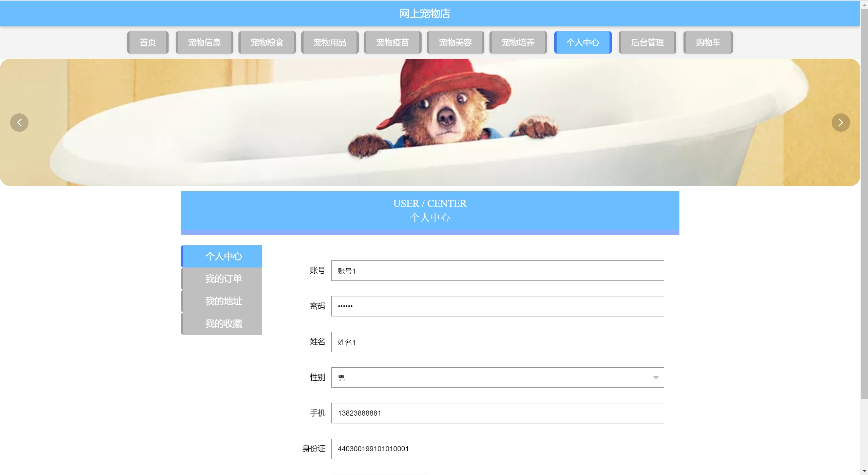Click the gender dropdown arrow icon

656,378
